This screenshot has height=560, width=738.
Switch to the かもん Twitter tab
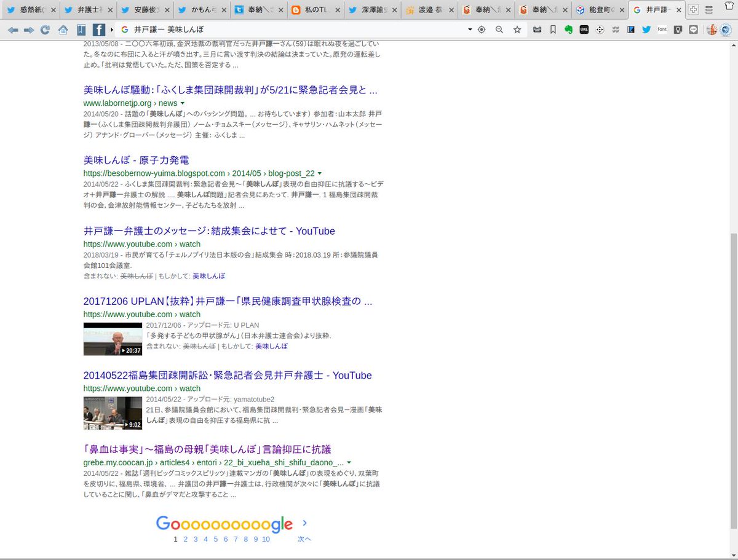click(202, 10)
